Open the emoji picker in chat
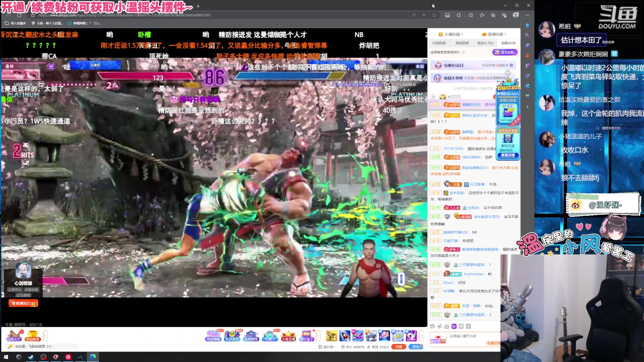 432,326
